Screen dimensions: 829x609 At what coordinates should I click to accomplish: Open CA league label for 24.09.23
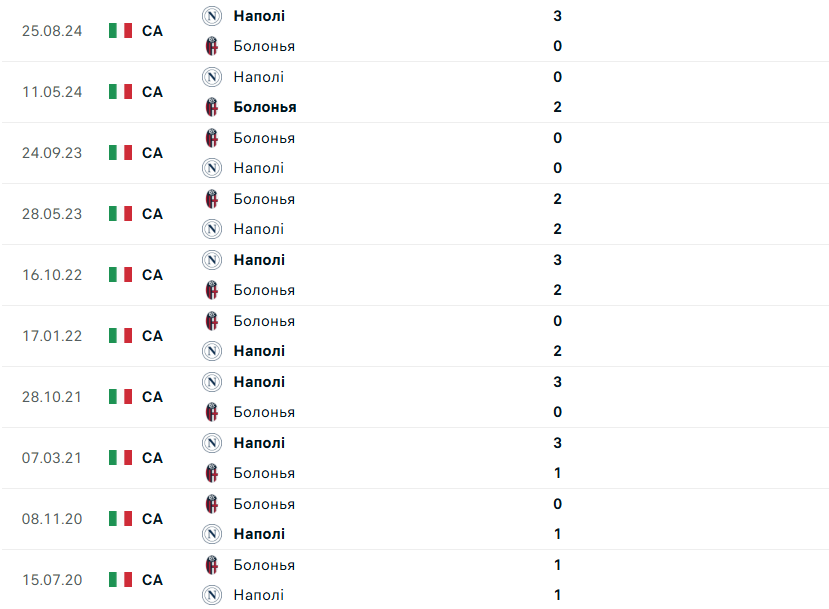coord(152,153)
